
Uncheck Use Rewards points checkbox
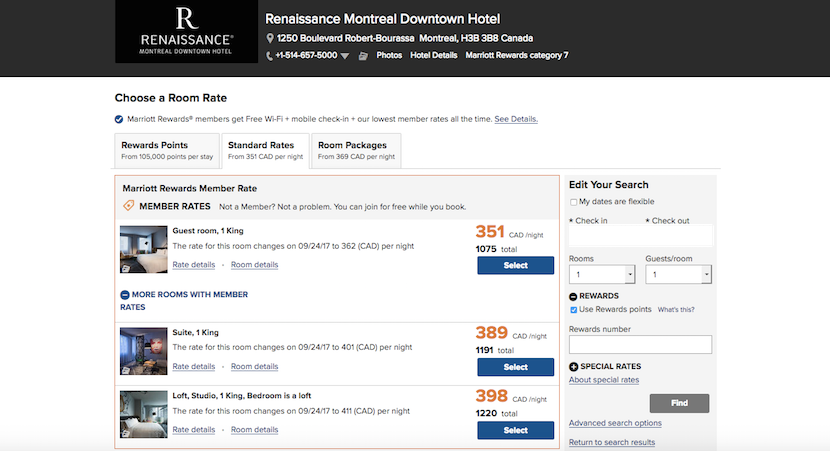pyautogui.click(x=573, y=310)
